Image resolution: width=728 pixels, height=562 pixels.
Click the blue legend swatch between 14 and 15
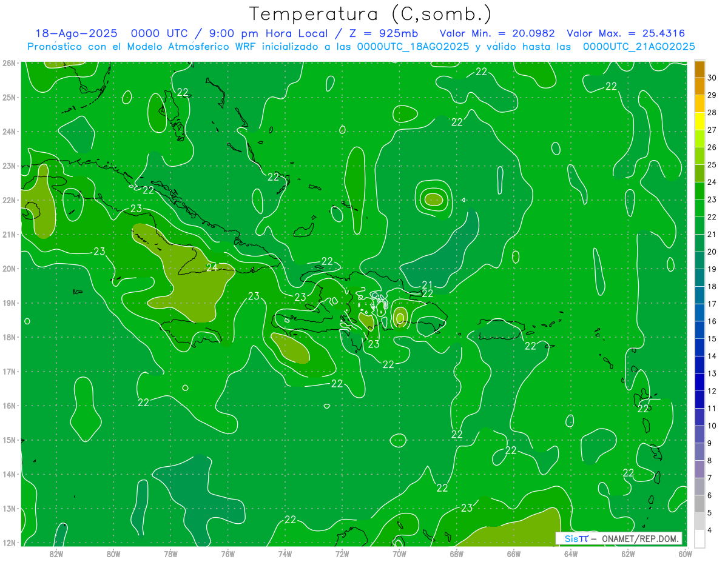699,348
